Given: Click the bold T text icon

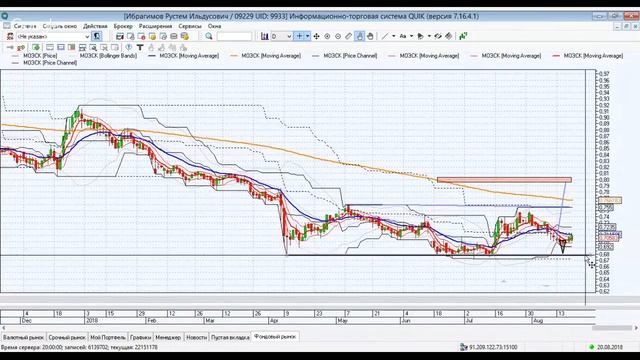Looking at the screenshot, I should tap(140, 47).
